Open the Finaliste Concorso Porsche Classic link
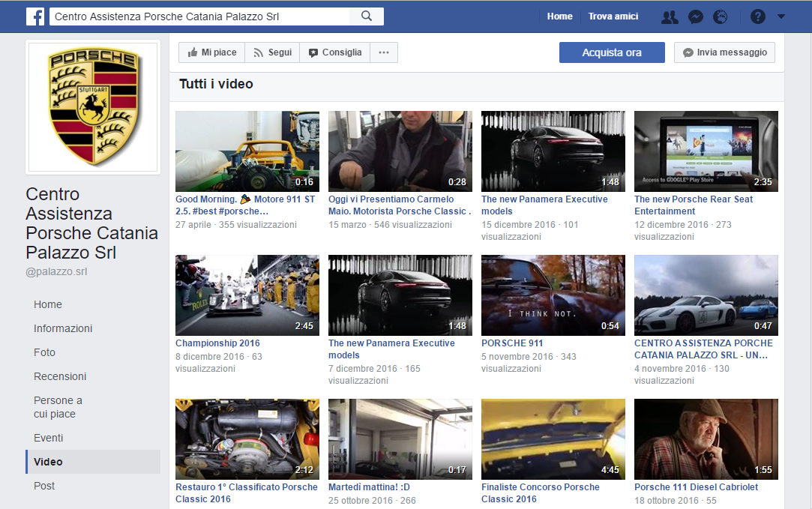The image size is (812, 509). (541, 493)
